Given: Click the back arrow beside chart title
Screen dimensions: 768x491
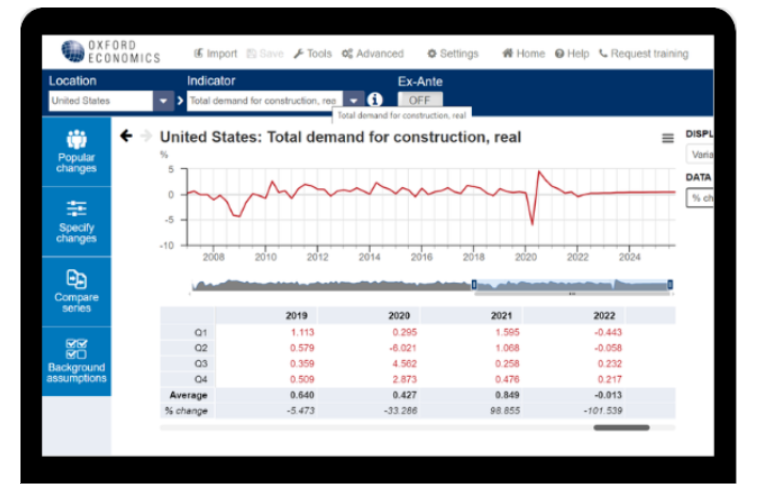Looking at the screenshot, I should (x=126, y=136).
